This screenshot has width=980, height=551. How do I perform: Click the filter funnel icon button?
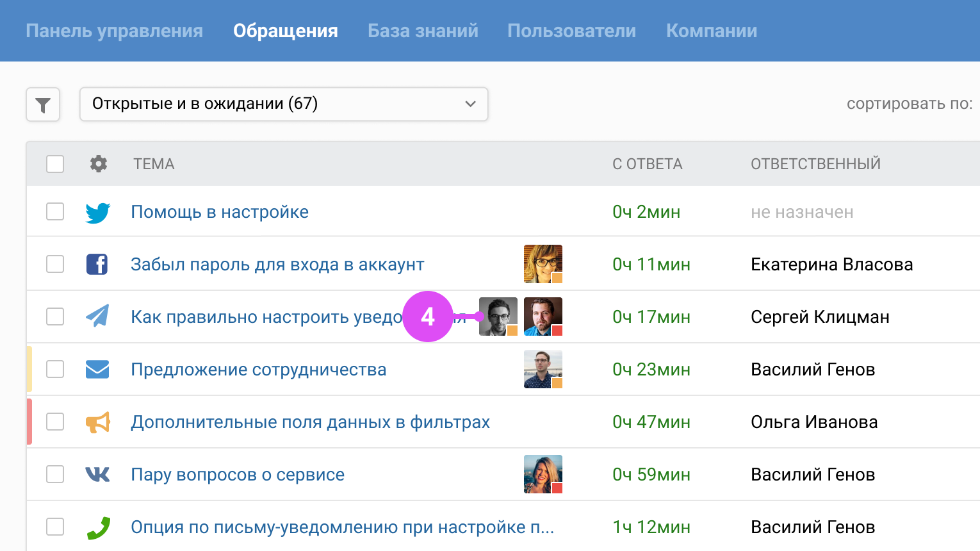pyautogui.click(x=43, y=104)
